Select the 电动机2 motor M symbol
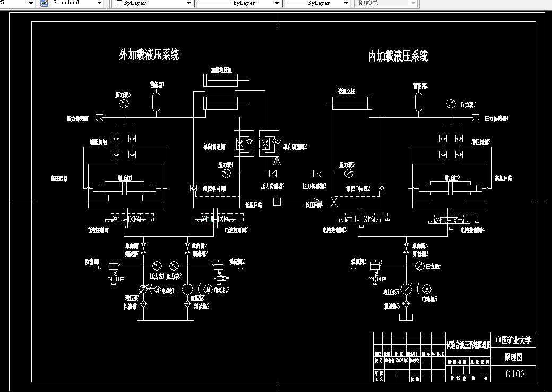This screenshot has width=552, height=392. [x=209, y=289]
